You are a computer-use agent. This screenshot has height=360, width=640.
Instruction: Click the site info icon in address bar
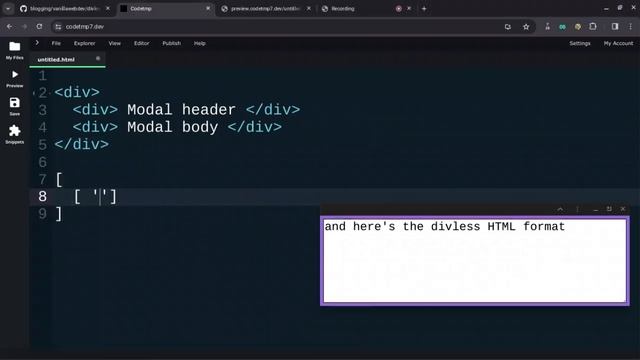pyautogui.click(x=58, y=27)
